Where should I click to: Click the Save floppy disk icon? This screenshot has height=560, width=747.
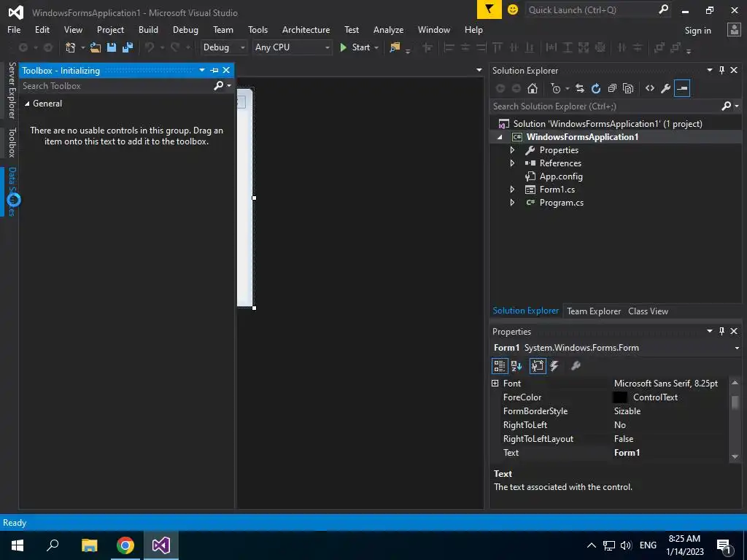tap(112, 47)
